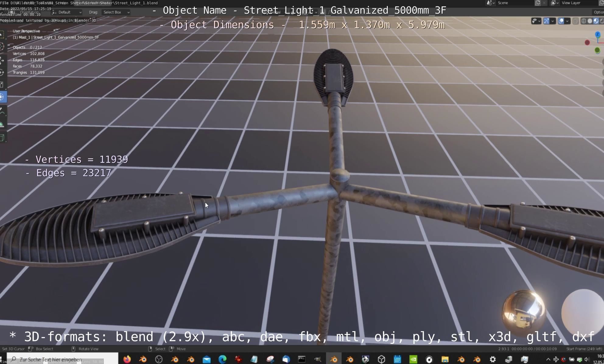The height and width of the screenshot is (364, 604).
Task: Open the green NVIDIA icon in taskbar
Action: (413, 359)
